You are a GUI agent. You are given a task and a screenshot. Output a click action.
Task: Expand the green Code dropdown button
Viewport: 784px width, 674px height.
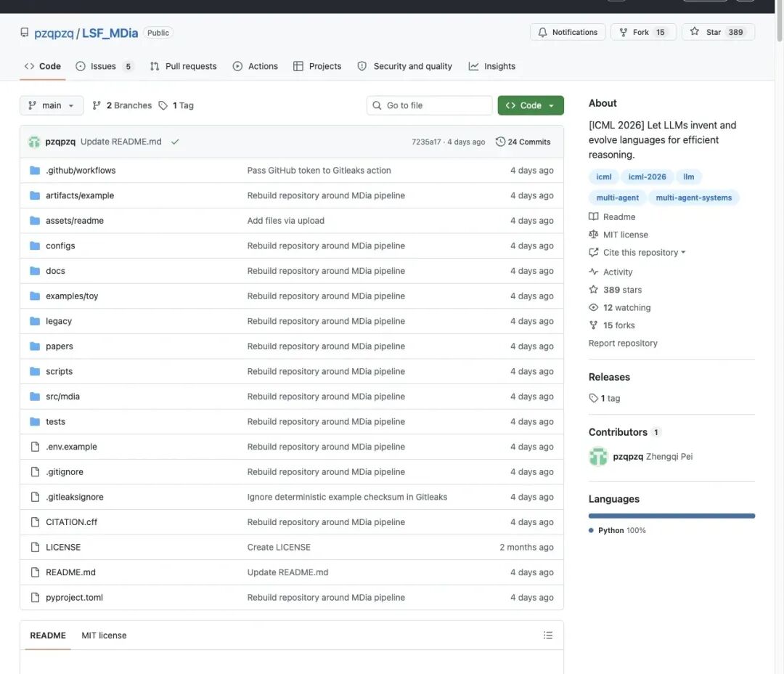[x=531, y=105]
